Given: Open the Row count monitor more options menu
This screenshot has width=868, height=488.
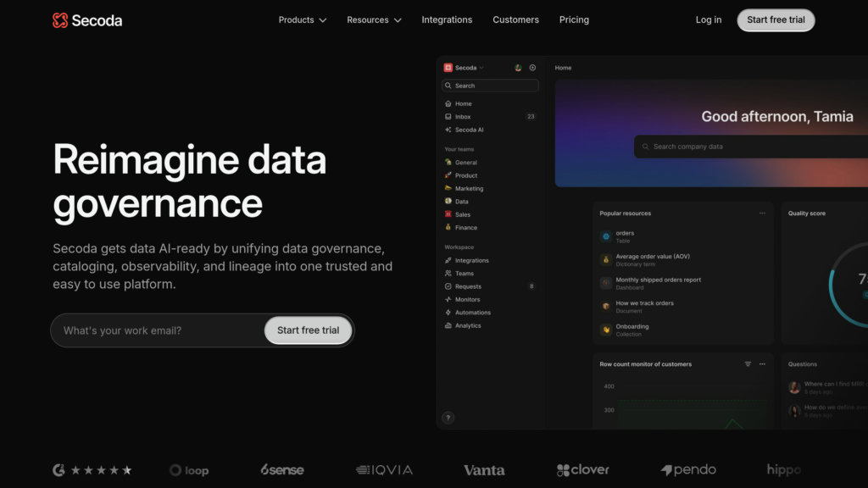Looking at the screenshot, I should 762,364.
